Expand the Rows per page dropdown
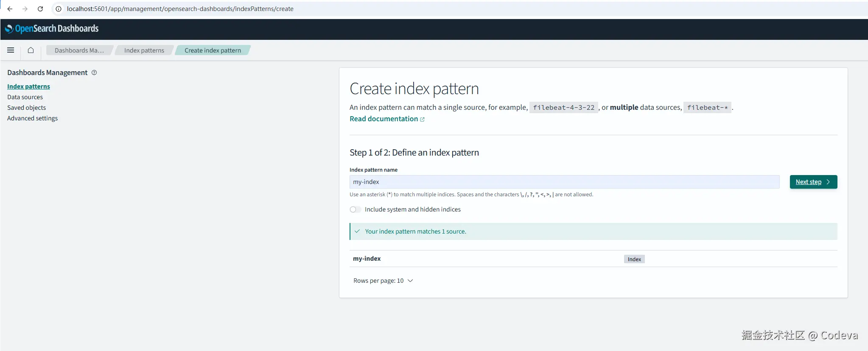The height and width of the screenshot is (351, 868). 383,281
